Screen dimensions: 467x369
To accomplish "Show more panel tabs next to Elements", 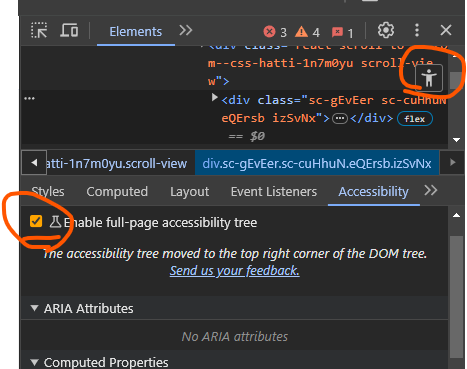I will click(x=186, y=31).
